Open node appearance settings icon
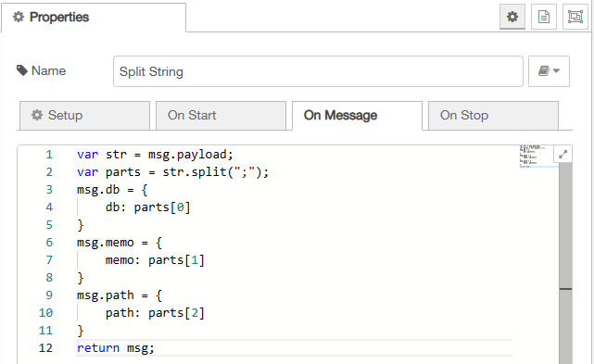Viewport: 594px width, 364px height. click(575, 17)
